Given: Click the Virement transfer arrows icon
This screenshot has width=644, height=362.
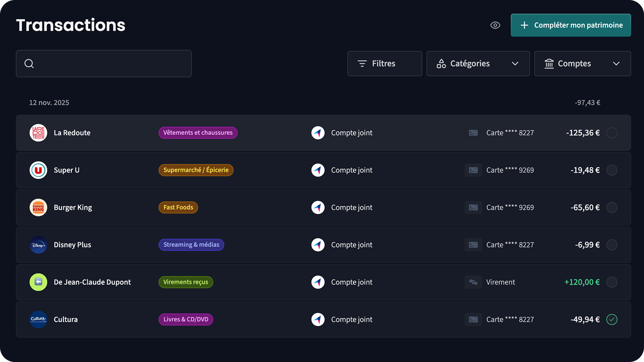Looking at the screenshot, I should (473, 282).
